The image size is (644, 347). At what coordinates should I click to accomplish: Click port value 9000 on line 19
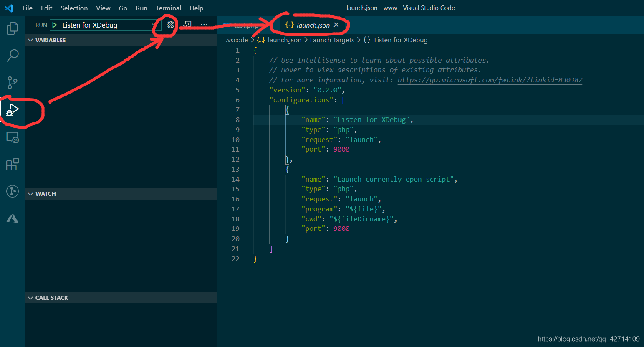click(341, 229)
